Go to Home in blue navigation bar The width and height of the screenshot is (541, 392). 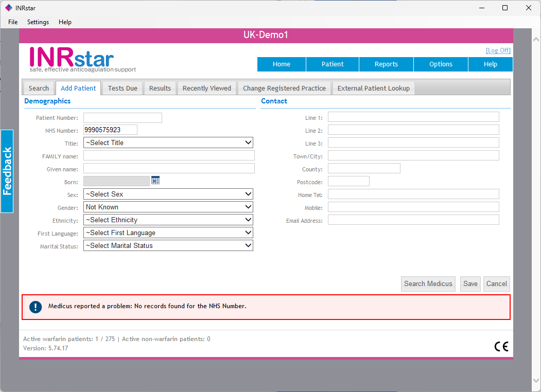(x=282, y=64)
